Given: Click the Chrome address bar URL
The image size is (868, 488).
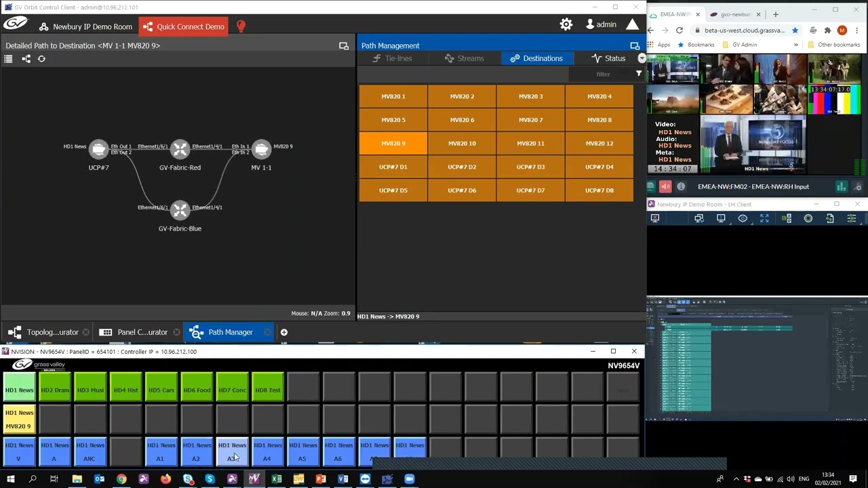Looking at the screenshot, I should click(744, 30).
